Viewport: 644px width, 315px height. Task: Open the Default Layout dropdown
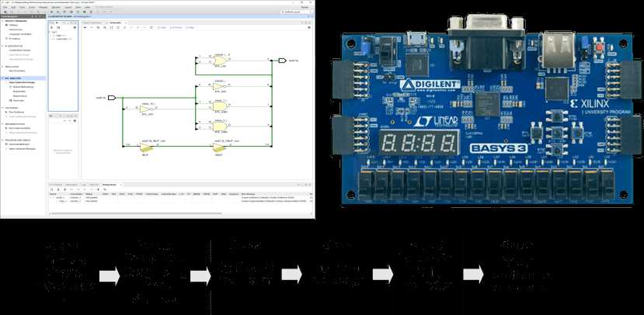click(298, 12)
